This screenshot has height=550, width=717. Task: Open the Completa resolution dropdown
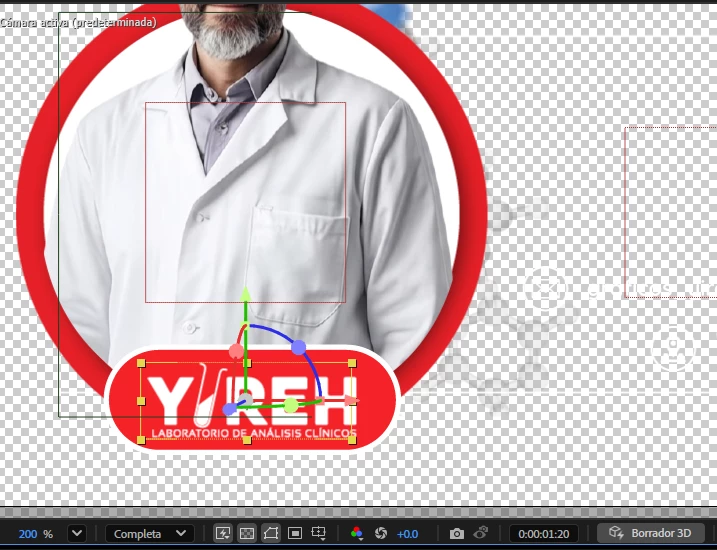click(x=150, y=534)
